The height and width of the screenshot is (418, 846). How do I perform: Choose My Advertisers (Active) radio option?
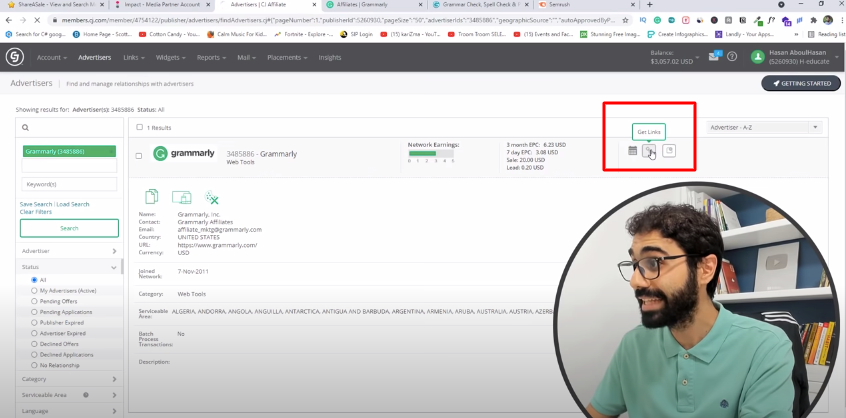pos(35,290)
